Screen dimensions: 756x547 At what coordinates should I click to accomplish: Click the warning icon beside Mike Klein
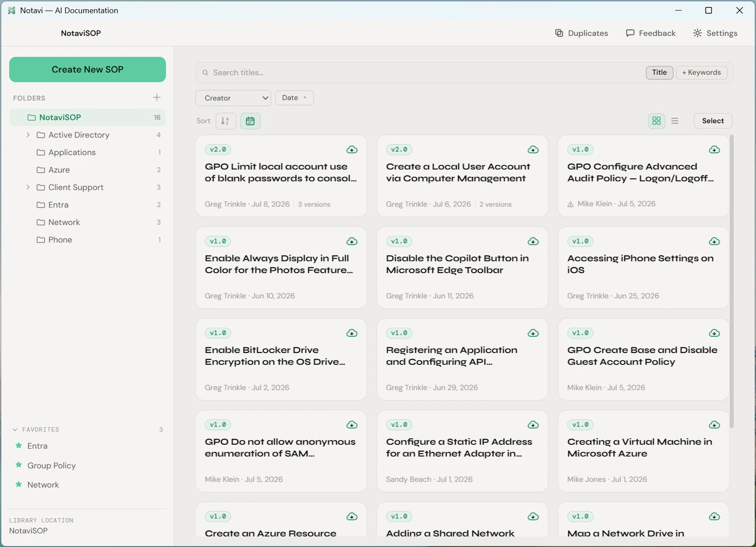click(570, 204)
